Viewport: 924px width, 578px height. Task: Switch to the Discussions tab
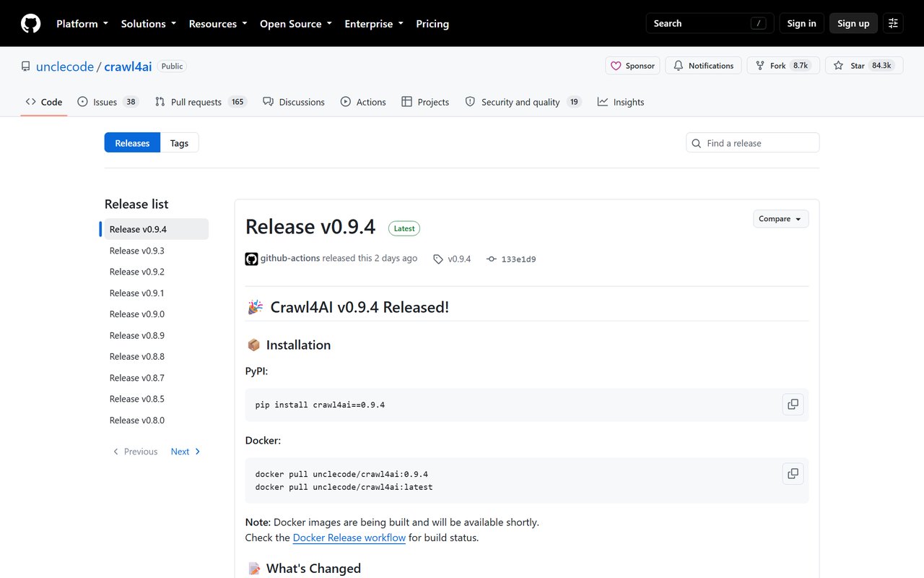click(294, 102)
